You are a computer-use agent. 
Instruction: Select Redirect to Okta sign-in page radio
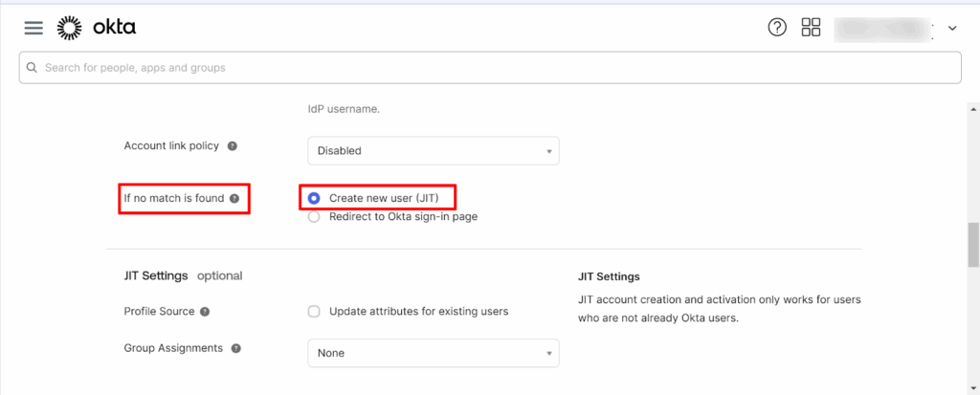pyautogui.click(x=314, y=217)
